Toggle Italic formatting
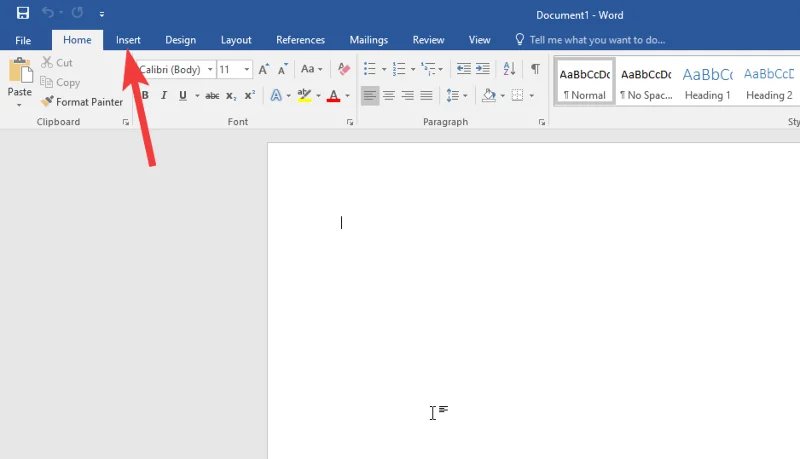The image size is (800, 459). click(x=164, y=96)
